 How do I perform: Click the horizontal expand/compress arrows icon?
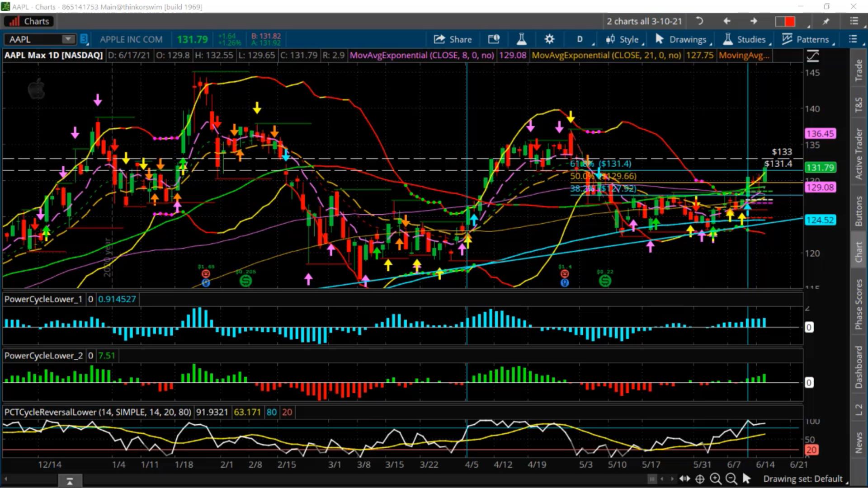pyautogui.click(x=684, y=479)
